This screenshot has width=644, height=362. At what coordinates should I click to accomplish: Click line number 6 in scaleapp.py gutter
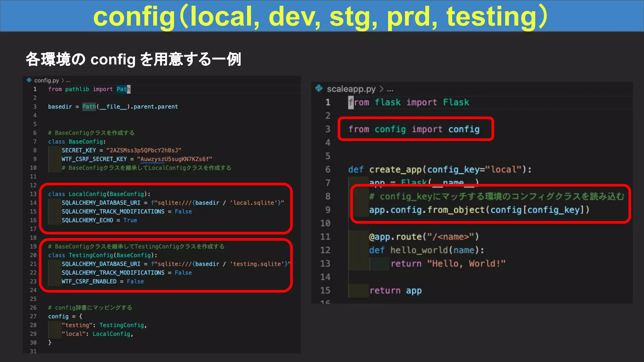(328, 170)
